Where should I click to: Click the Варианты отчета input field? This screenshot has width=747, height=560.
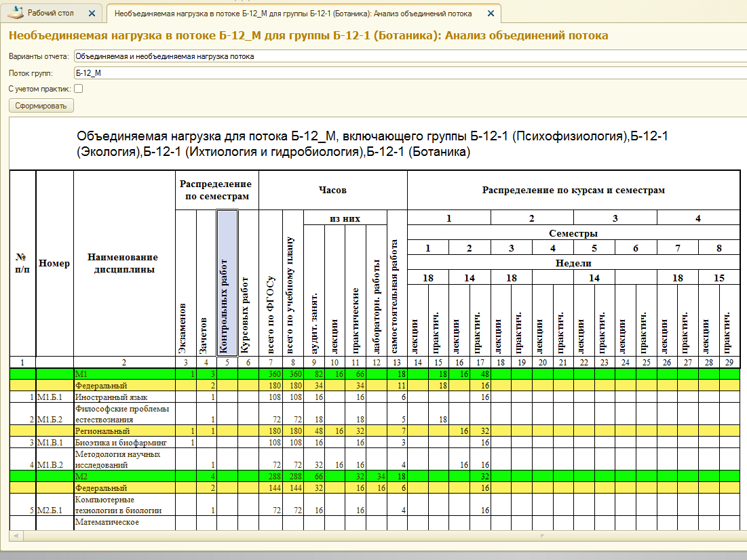[x=410, y=56]
